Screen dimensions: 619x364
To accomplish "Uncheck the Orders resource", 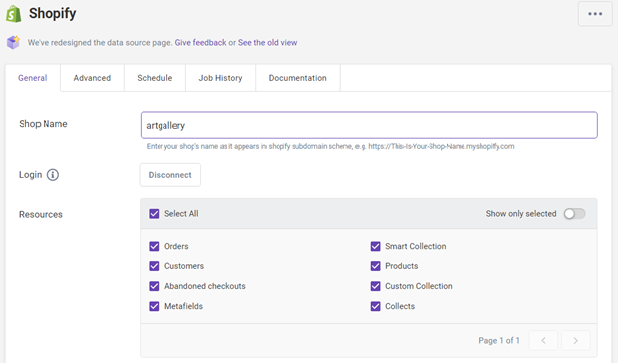I will pyautogui.click(x=154, y=246).
